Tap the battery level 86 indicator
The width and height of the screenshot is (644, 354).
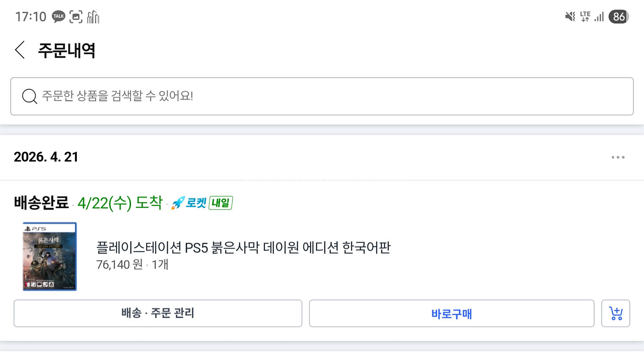click(x=619, y=17)
